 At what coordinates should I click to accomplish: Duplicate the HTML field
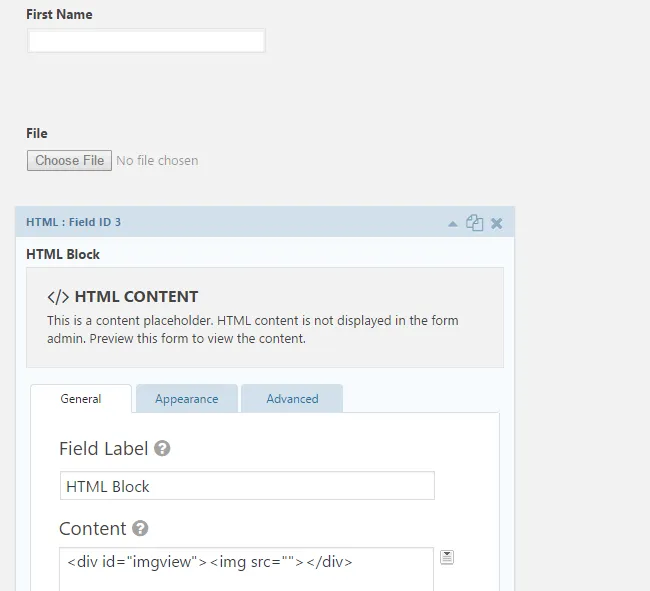click(x=474, y=223)
